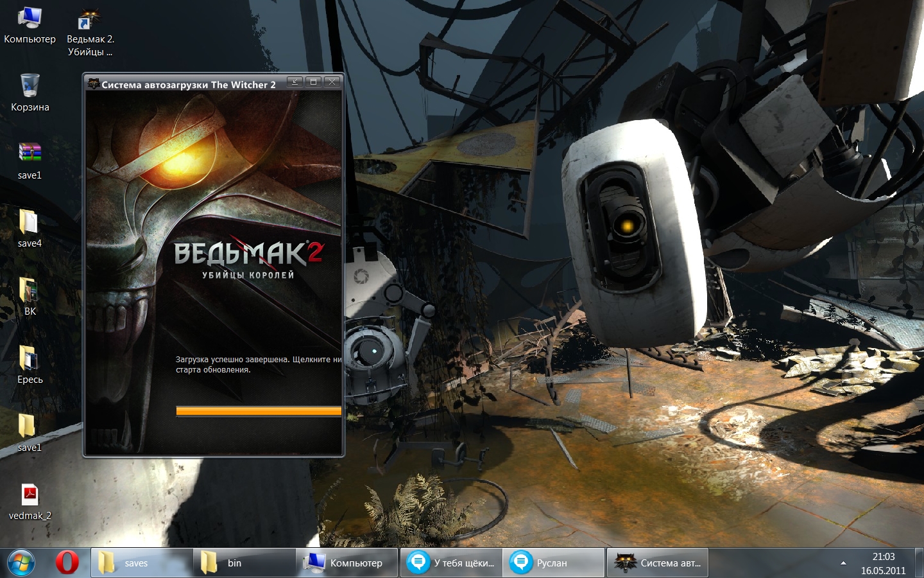Select the save4 folder icon
924x578 pixels.
pos(30,229)
